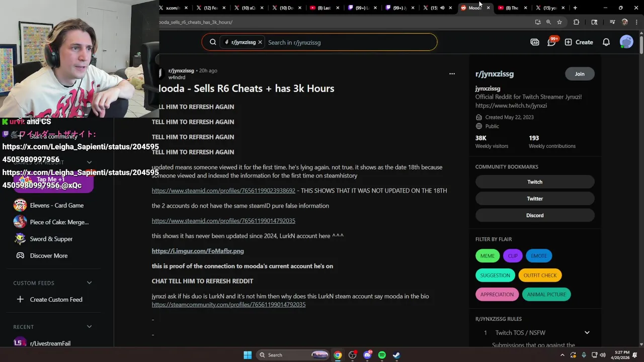Open Reddit notifications bell

[606, 42]
